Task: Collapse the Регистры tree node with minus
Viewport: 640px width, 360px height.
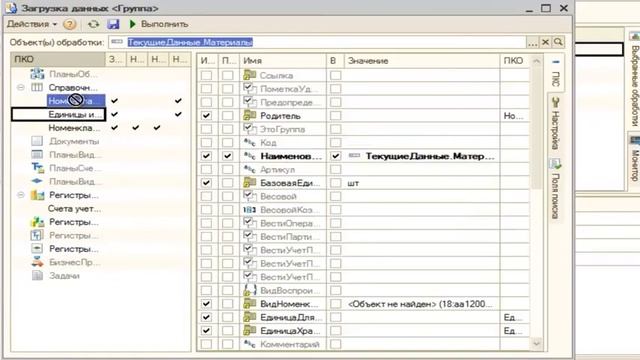Action: click(21, 195)
